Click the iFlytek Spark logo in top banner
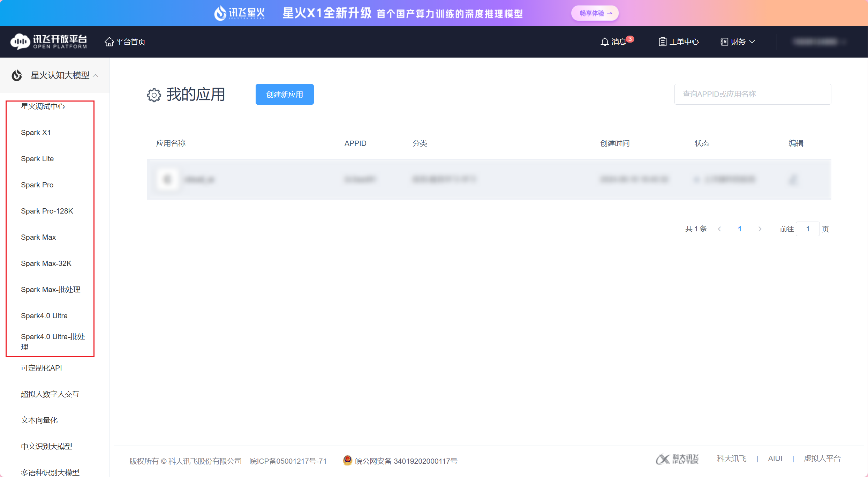 tap(240, 13)
